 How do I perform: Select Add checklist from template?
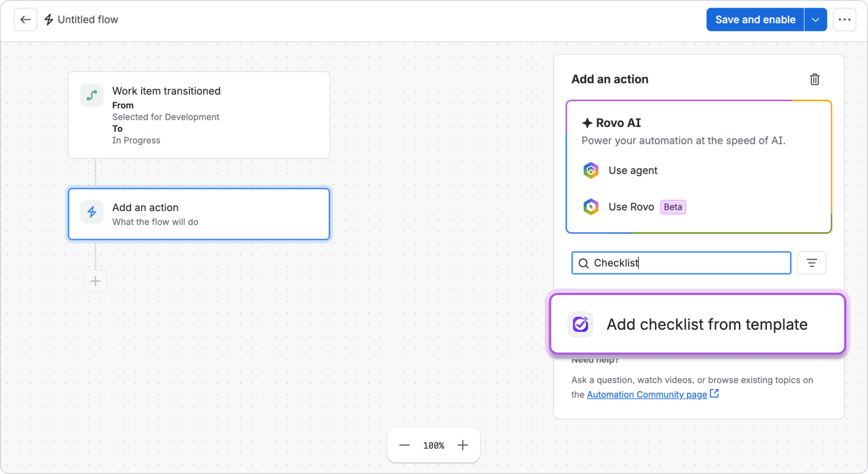pyautogui.click(x=698, y=324)
